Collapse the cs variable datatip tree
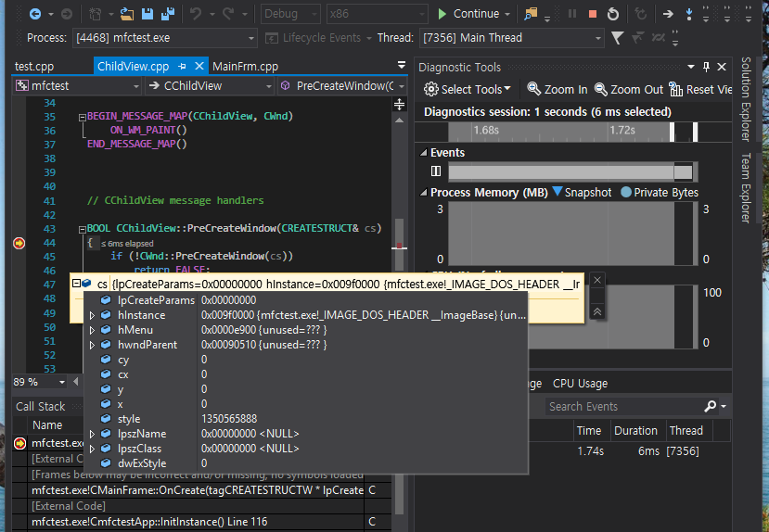 (76, 284)
